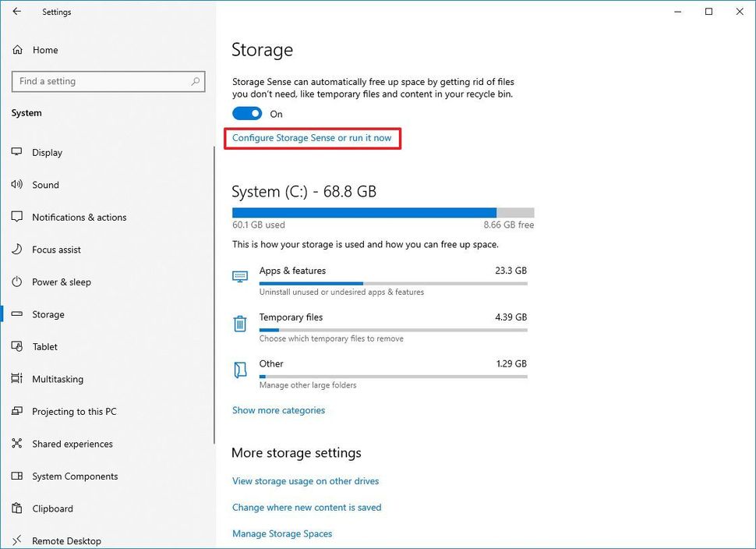Open Projecting to this PC settings
Image resolution: width=756 pixels, height=549 pixels.
coord(17,411)
